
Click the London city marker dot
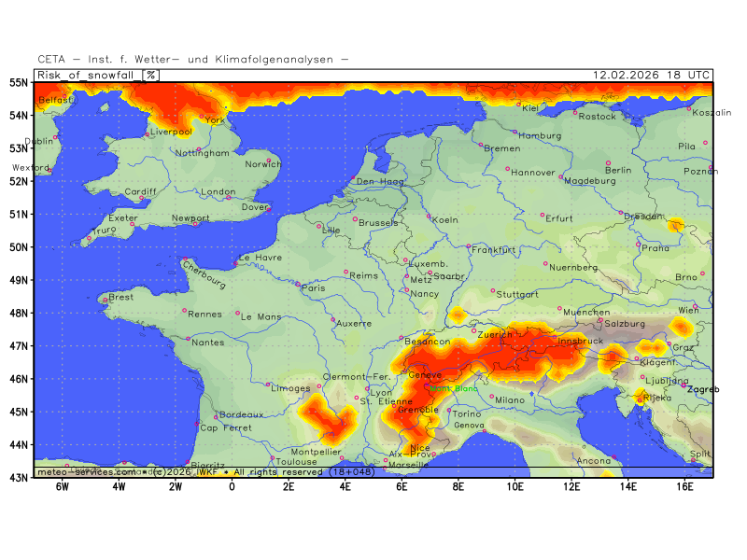click(228, 197)
